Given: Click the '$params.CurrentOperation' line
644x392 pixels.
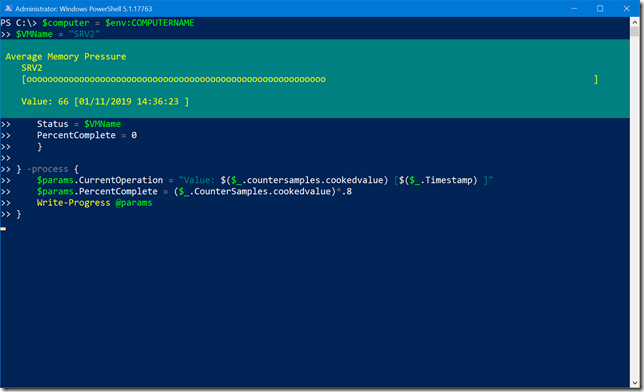Looking at the screenshot, I should (264, 180).
